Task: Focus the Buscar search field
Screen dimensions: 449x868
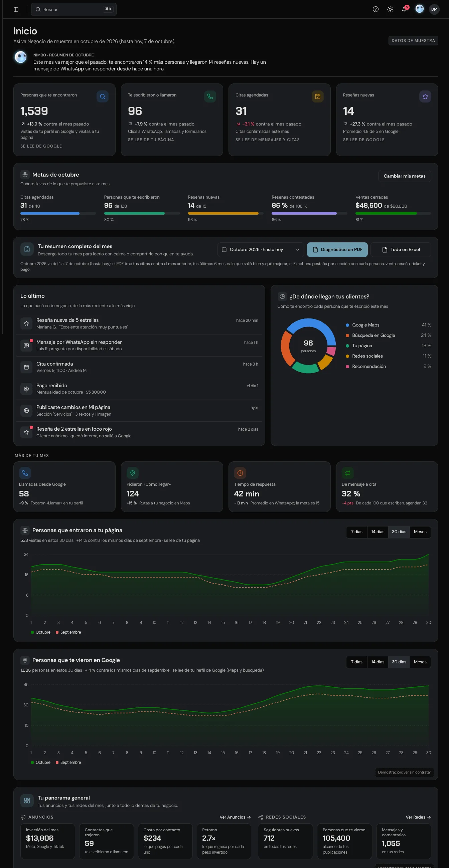Action: pyautogui.click(x=73, y=9)
